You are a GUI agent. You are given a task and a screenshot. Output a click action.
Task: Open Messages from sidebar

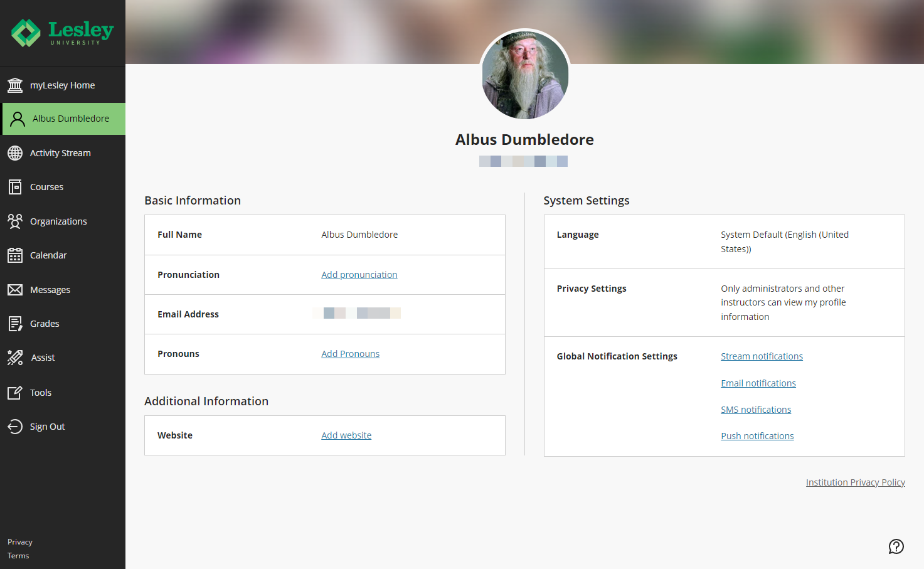click(x=63, y=290)
